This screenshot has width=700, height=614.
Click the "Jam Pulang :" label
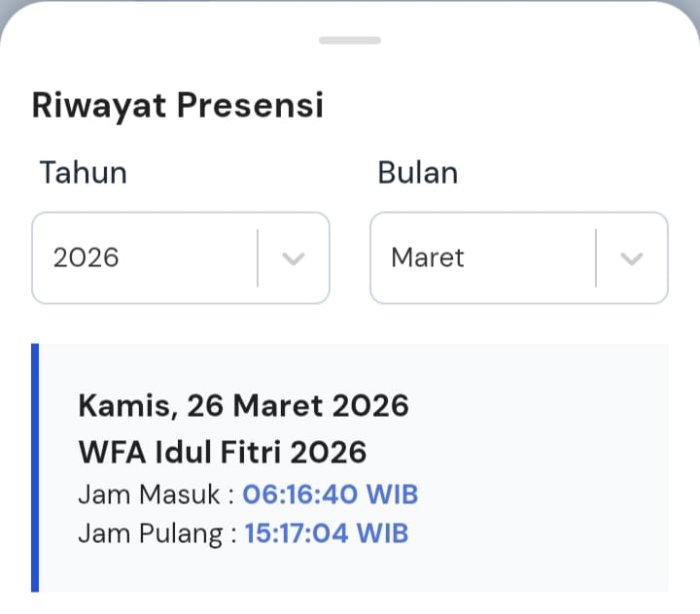(x=158, y=533)
